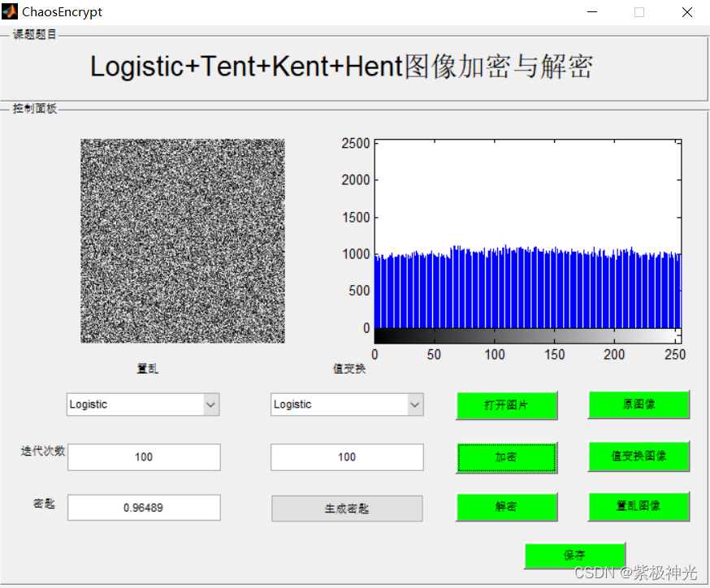Click the 置乱 iteration count field
This screenshot has width=710, height=588.
pyautogui.click(x=144, y=456)
